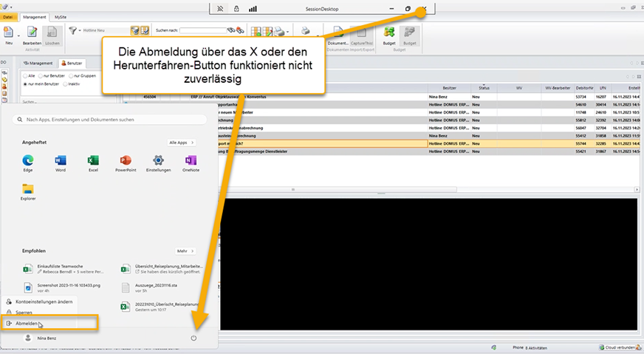This screenshot has height=354, width=644.
Task: Sort by the Besitzer column header
Action: click(449, 88)
